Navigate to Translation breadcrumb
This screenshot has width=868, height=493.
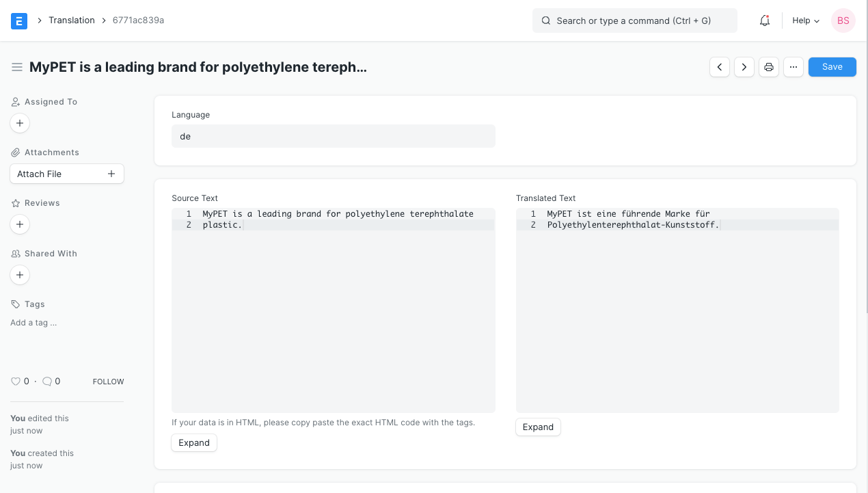click(x=71, y=21)
